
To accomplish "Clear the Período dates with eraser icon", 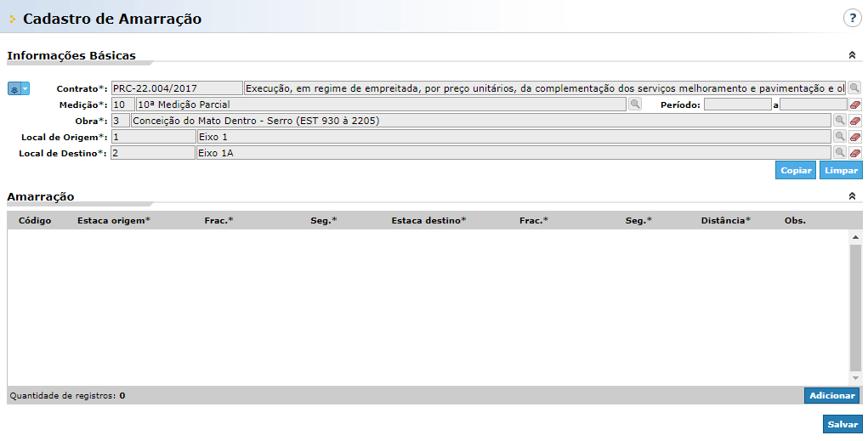I will (855, 105).
